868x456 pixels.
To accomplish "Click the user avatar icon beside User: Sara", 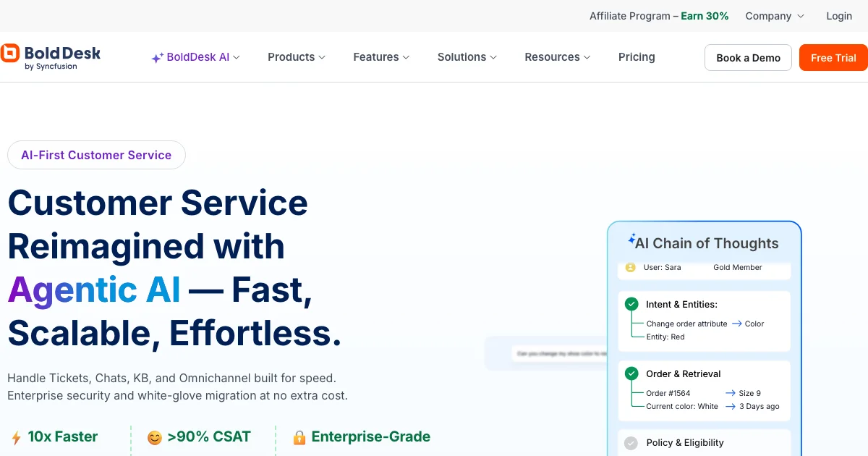I will pyautogui.click(x=630, y=267).
